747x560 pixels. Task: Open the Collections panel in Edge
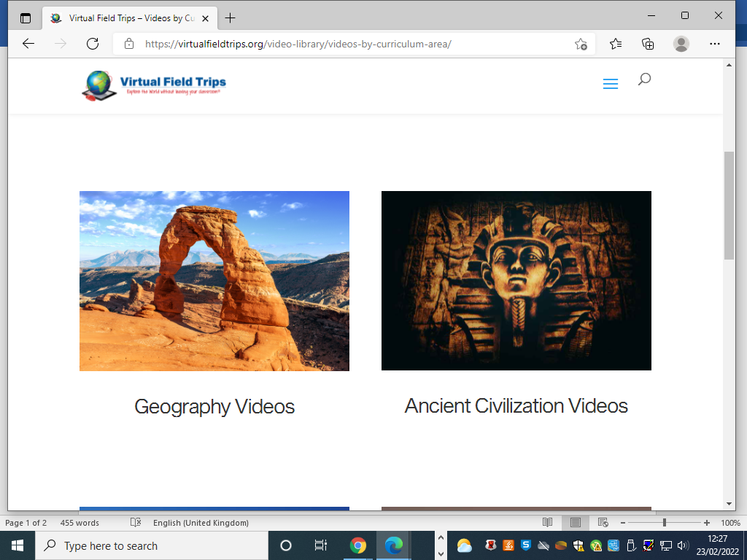[x=648, y=44]
